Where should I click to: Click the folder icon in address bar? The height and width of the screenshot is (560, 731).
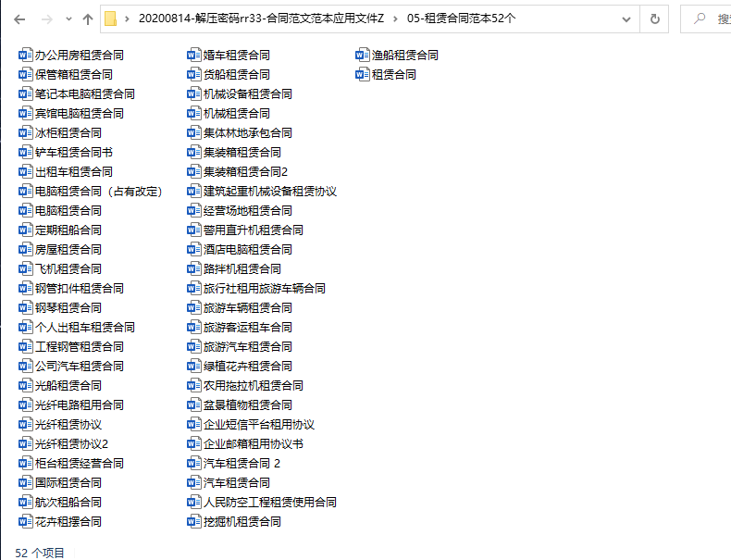tap(110, 19)
